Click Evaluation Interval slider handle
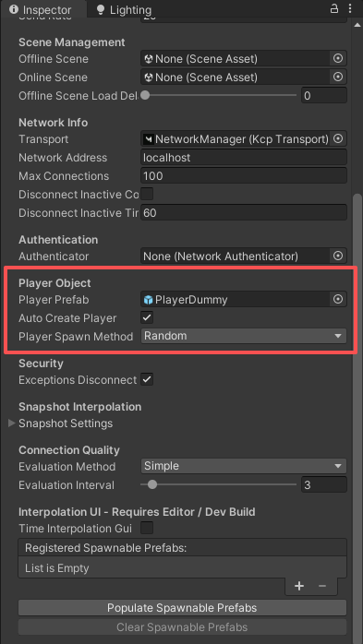This screenshot has width=363, height=644. coord(152,484)
